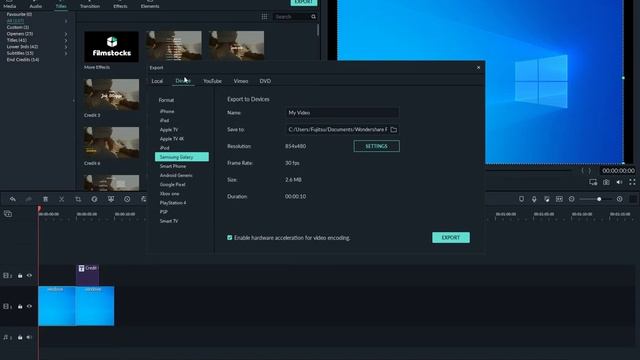Hide video track 2 with eye icon
Screen dimensions: 640x360
coord(29,276)
